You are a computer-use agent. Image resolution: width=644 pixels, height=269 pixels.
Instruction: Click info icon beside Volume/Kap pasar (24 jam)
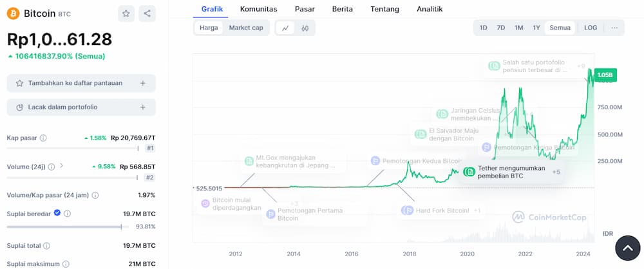(95, 195)
